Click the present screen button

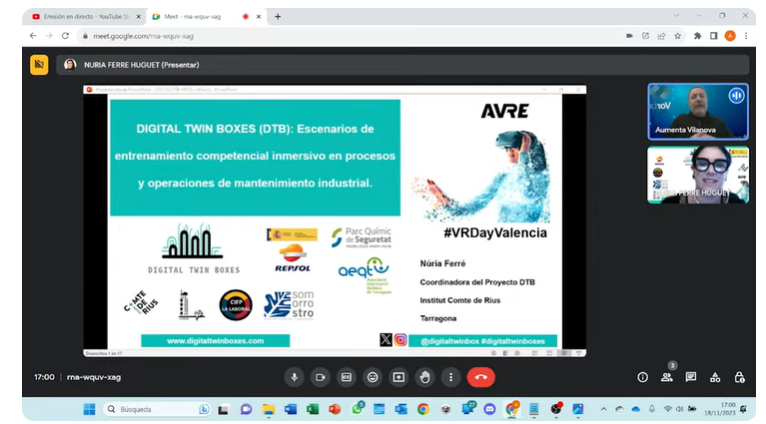pyautogui.click(x=399, y=377)
